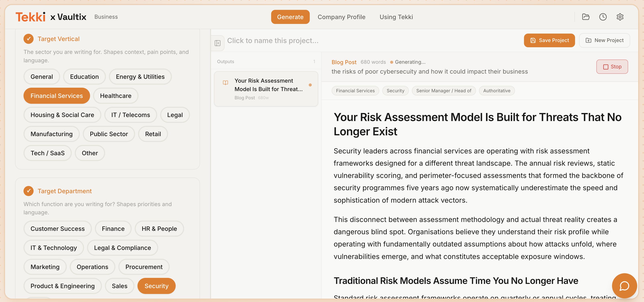Choose the Finance department chip
The image size is (644, 302).
[x=113, y=228]
